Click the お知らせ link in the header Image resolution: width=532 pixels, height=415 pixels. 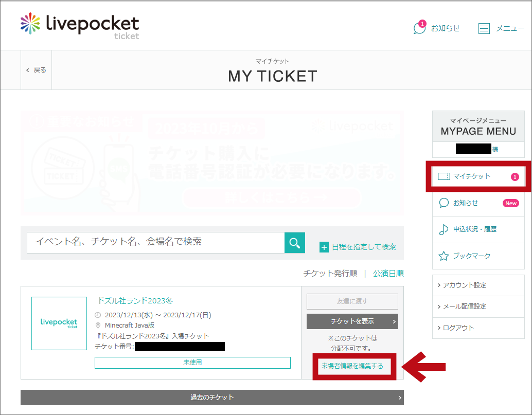pyautogui.click(x=446, y=28)
